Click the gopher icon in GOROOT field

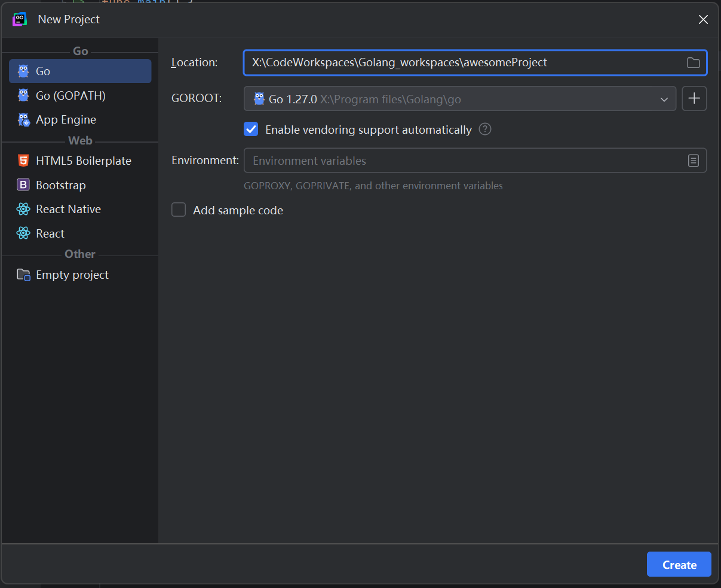[x=259, y=99]
